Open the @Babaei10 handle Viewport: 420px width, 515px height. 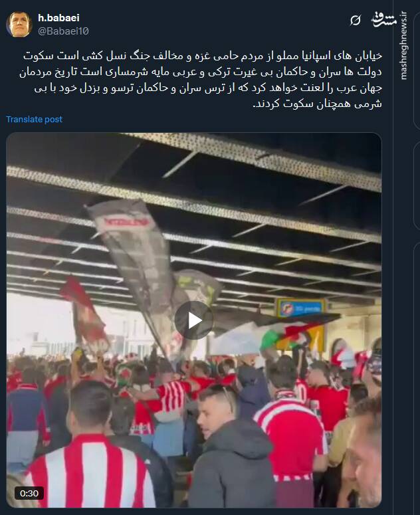63,31
